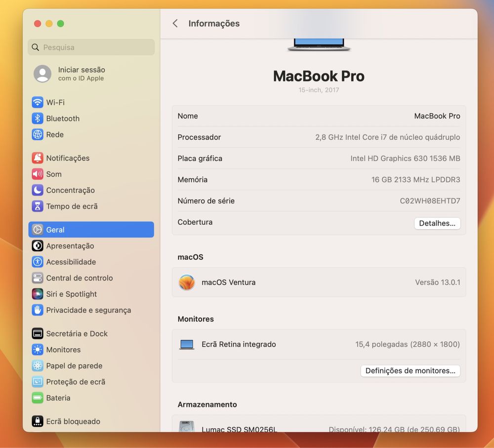Click the Siri e Spotlight icon
Viewport: 494px width, 448px height.
click(38, 294)
